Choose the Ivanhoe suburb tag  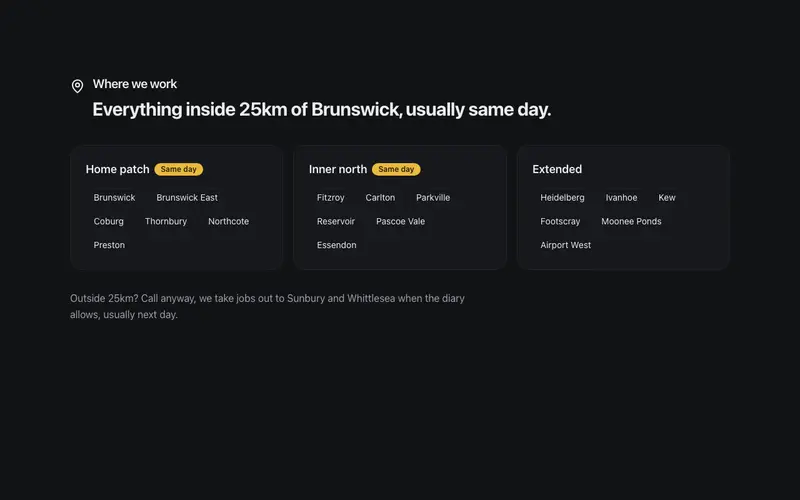tap(621, 197)
